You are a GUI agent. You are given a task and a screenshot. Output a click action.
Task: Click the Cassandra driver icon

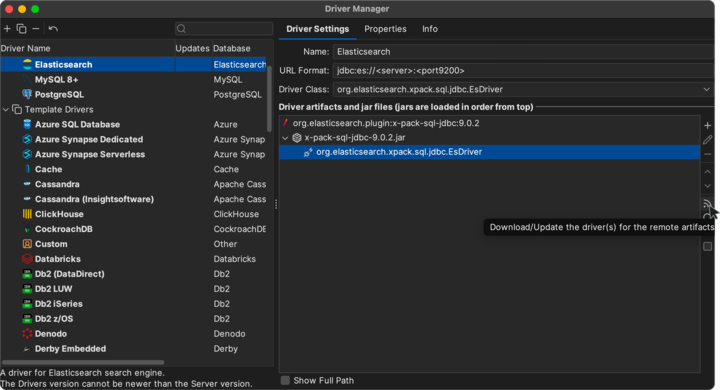(x=27, y=184)
